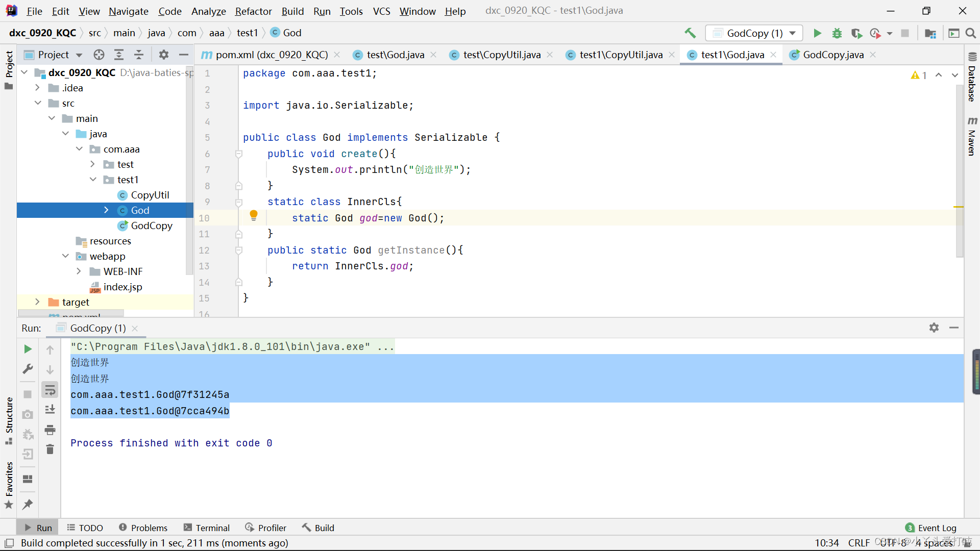Open the Refactor menu

pyautogui.click(x=253, y=11)
